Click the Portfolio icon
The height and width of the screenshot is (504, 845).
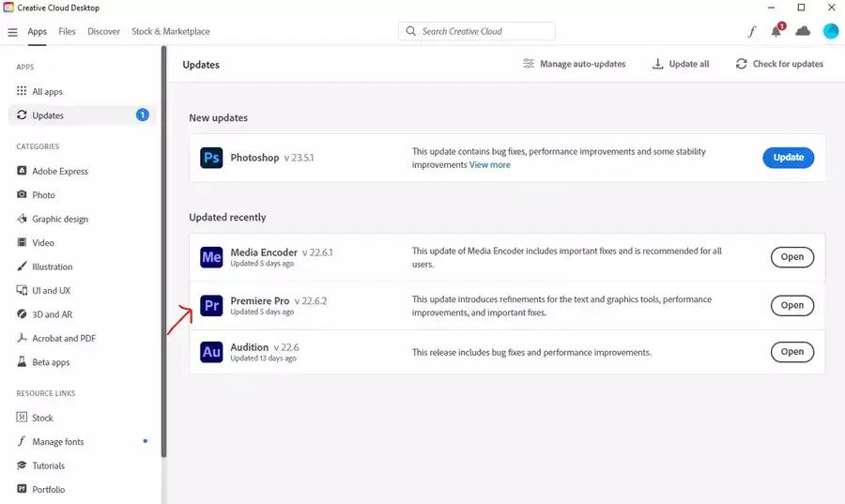22,489
